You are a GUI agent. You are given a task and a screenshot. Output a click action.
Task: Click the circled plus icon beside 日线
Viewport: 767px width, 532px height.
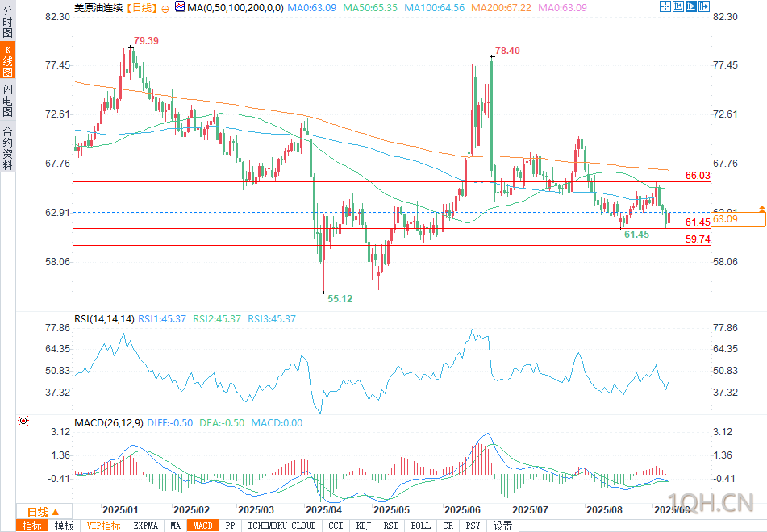click(x=165, y=8)
